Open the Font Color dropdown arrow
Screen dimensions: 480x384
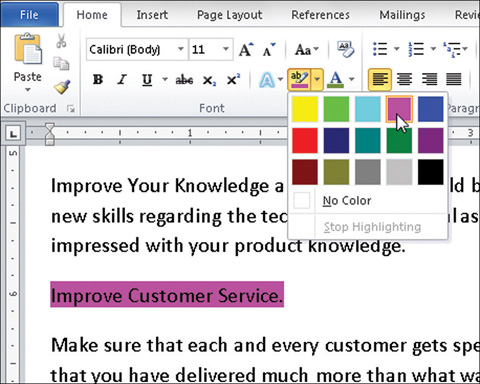[352, 79]
